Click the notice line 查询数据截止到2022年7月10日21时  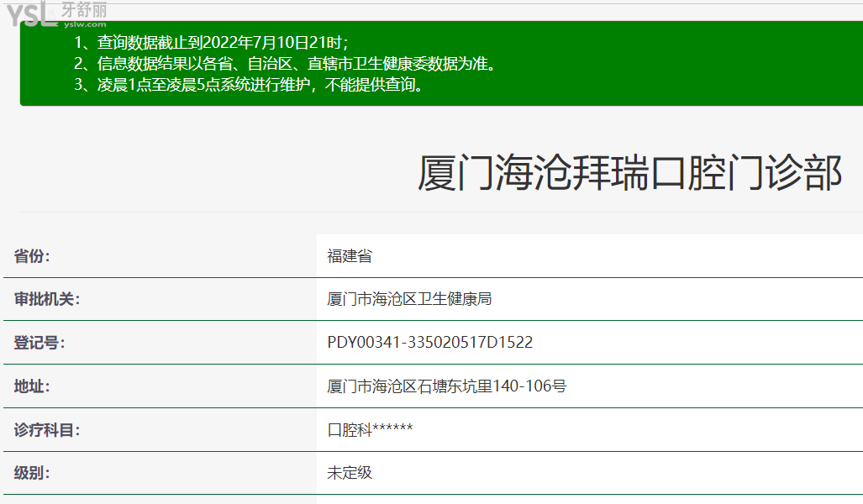[x=212, y=42]
